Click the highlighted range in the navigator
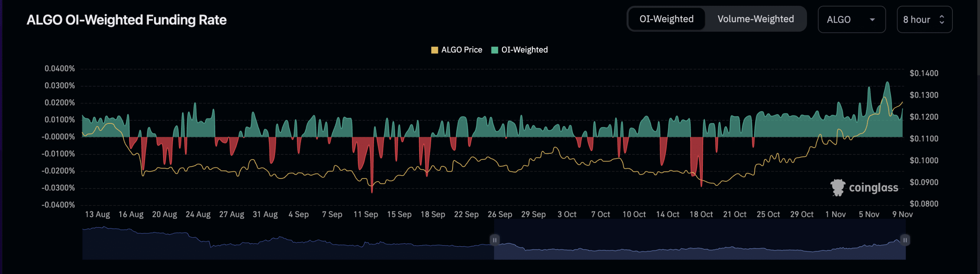This screenshot has height=274, width=980. pos(700,240)
